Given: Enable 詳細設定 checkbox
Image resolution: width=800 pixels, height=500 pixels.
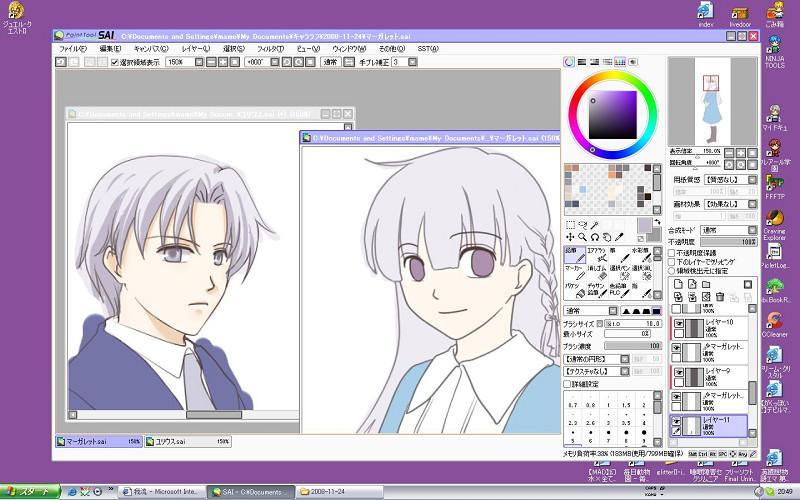Looking at the screenshot, I should [x=567, y=384].
